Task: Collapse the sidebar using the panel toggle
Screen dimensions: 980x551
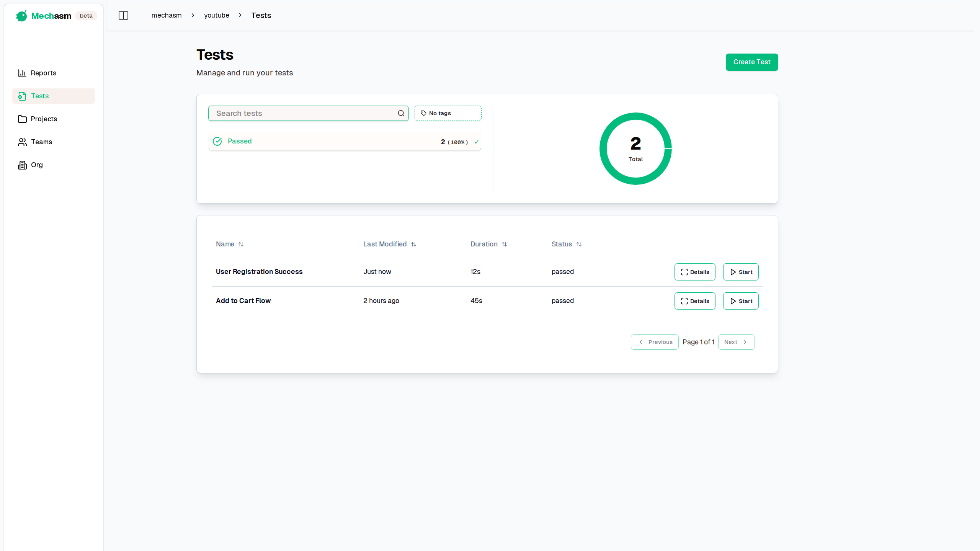Action: (123, 15)
